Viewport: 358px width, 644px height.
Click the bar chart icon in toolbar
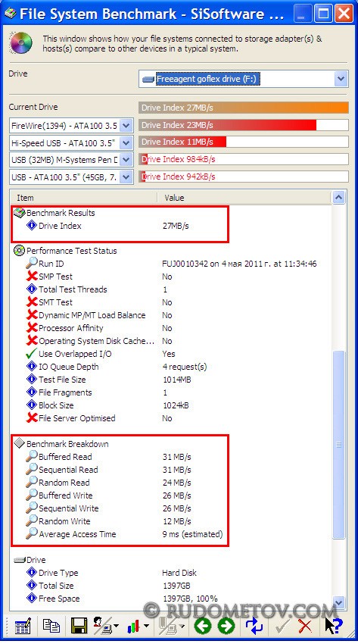click(134, 627)
